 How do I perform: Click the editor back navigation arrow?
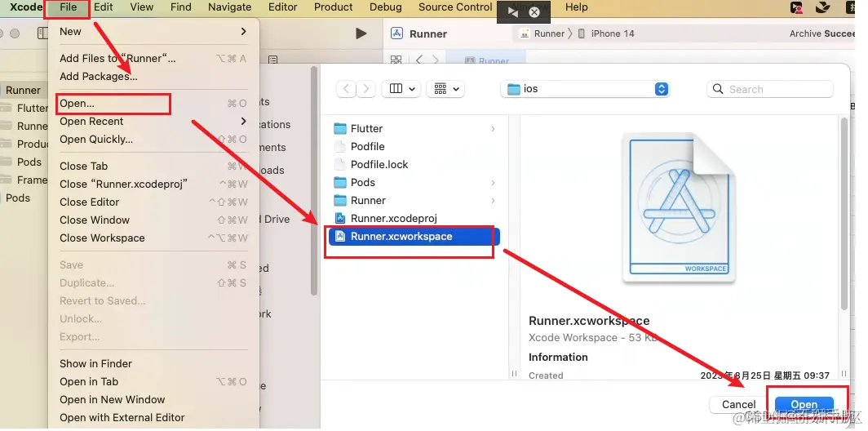tap(419, 60)
